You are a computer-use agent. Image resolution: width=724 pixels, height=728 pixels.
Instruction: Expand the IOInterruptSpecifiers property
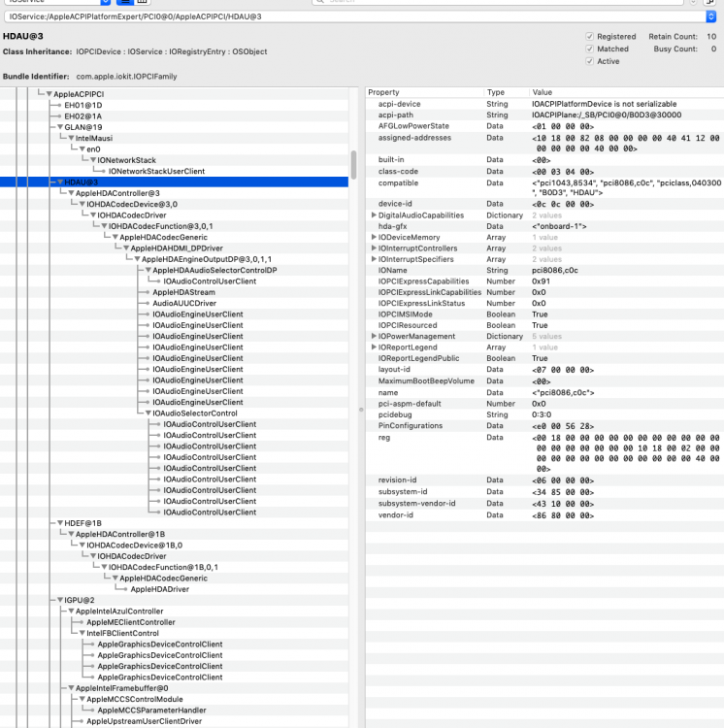374,259
